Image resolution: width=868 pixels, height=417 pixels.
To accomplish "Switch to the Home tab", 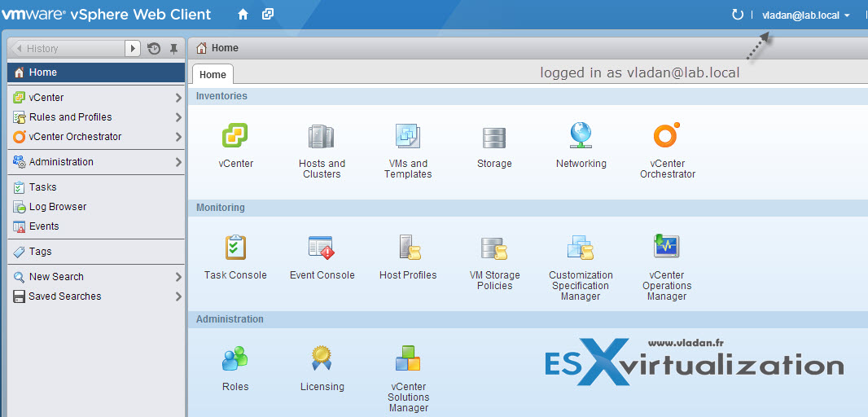I will pos(213,74).
